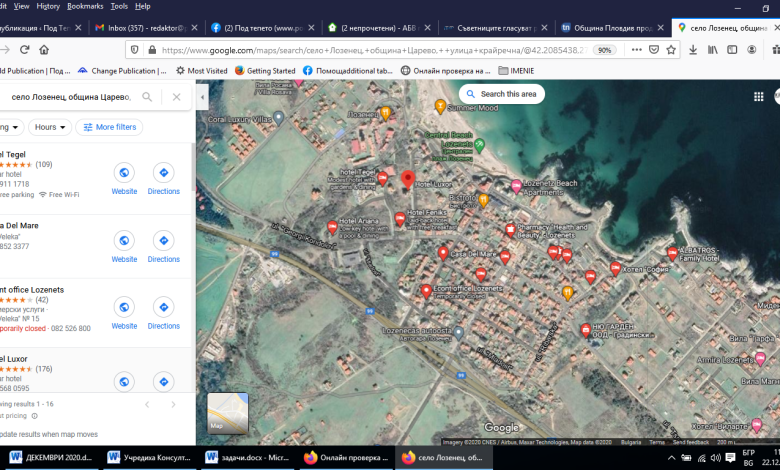Go to next results page arrow
This screenshot has width=780, height=470.
[173, 405]
